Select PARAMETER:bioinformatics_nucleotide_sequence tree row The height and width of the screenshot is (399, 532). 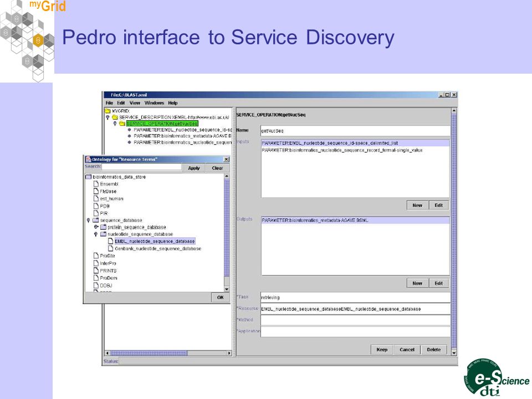(182, 142)
